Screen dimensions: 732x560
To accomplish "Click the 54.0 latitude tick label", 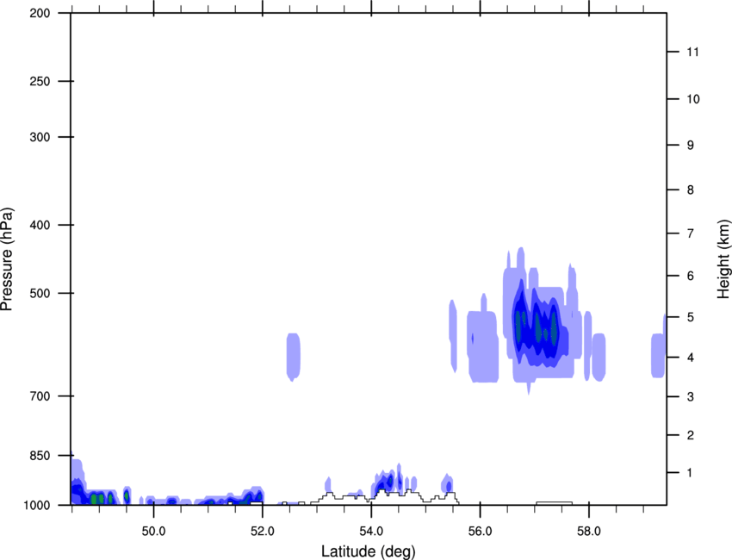I will pyautogui.click(x=371, y=532).
